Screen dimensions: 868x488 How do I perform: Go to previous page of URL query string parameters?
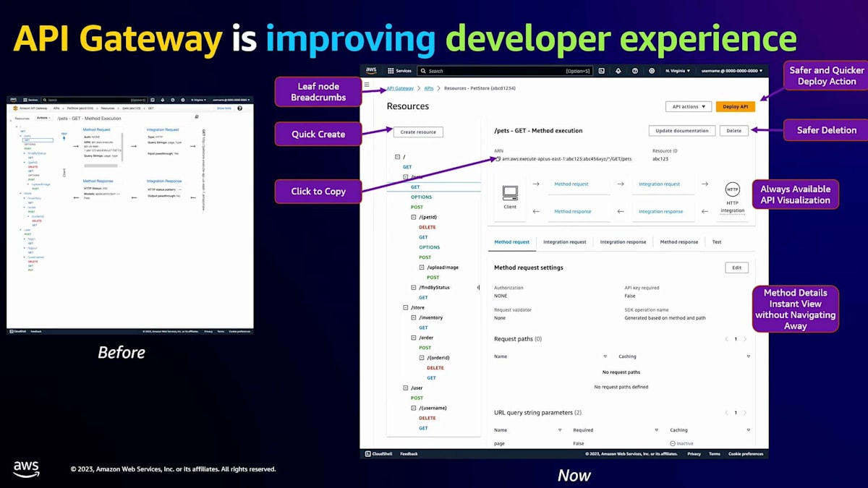pyautogui.click(x=726, y=413)
